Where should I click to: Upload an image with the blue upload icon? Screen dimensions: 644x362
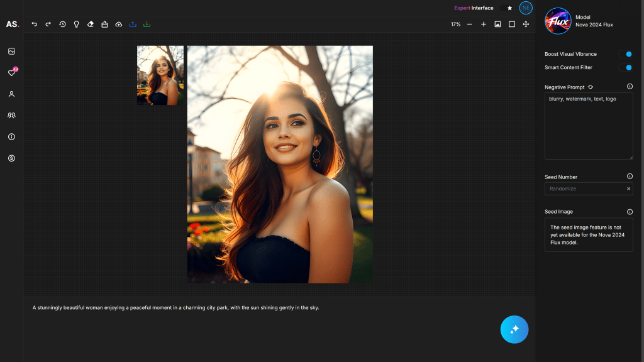pos(133,25)
